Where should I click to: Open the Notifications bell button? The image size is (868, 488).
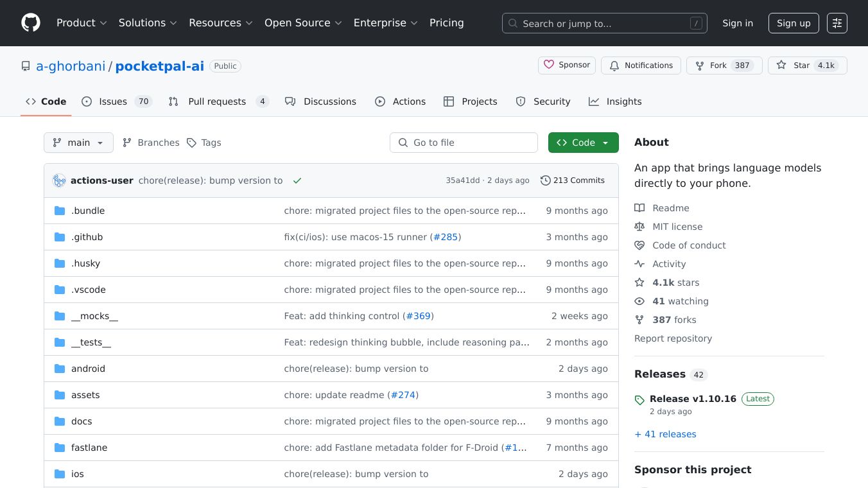[x=641, y=65]
